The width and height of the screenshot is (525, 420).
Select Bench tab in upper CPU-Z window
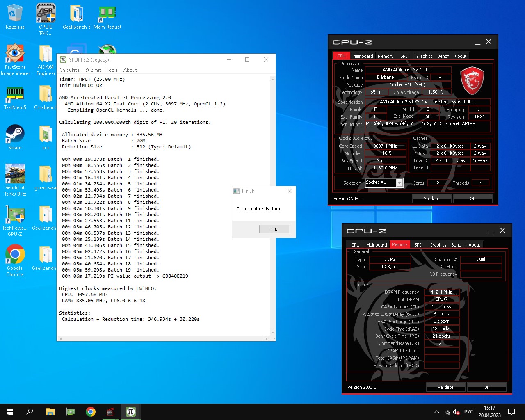[x=443, y=56]
